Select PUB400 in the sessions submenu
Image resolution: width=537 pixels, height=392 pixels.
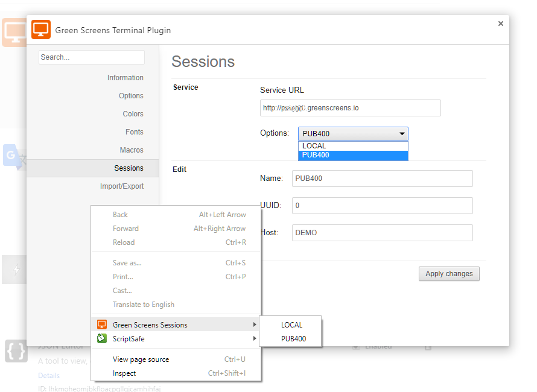(290, 338)
